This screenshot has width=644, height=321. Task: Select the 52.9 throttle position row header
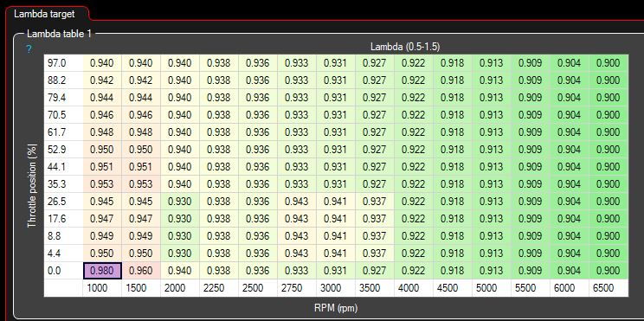tap(63, 150)
